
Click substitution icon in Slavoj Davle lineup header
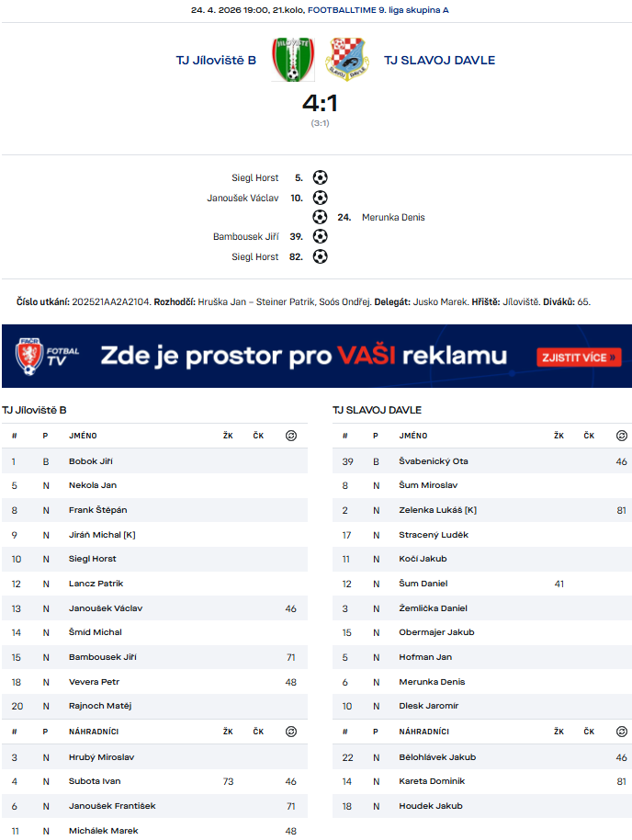(x=622, y=436)
